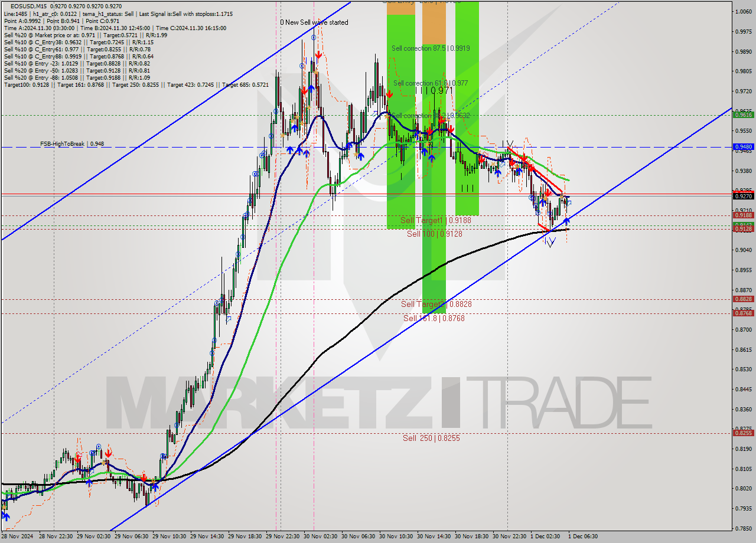Click the 'Sell correction 61.8 | 0.977' label
The image size is (756, 543).
[x=431, y=83]
